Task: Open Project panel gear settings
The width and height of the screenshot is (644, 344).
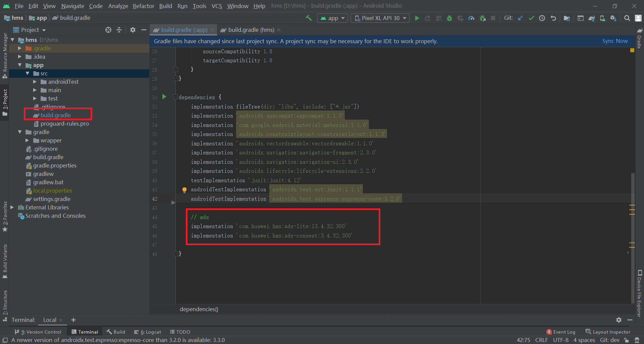Action: (x=133, y=30)
